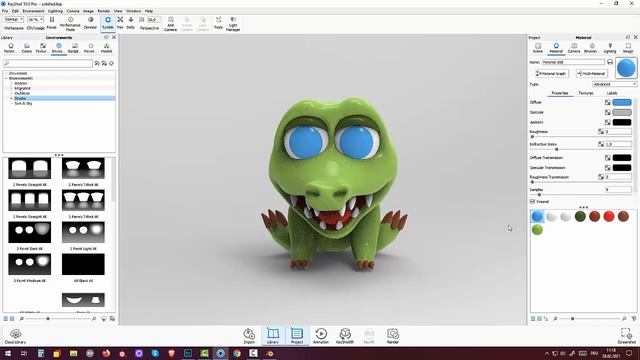Switch to the Labels material tab
The image size is (640, 360).
[612, 93]
